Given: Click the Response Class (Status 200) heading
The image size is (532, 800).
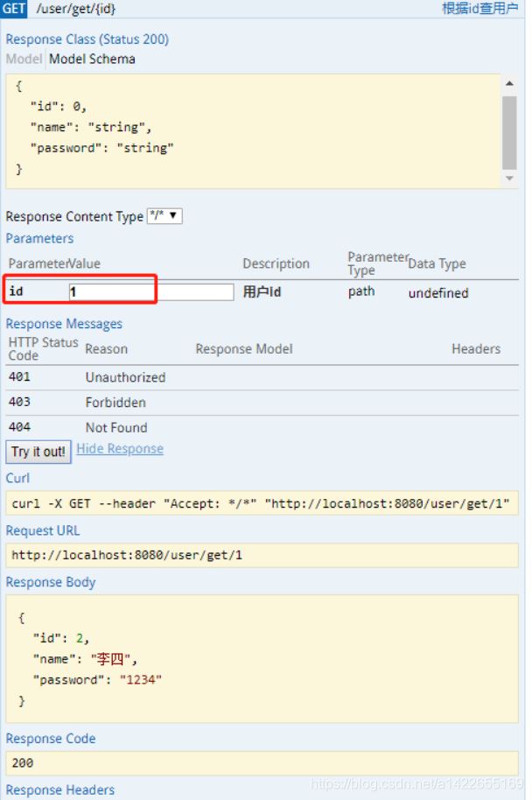Looking at the screenshot, I should click(x=87, y=39).
